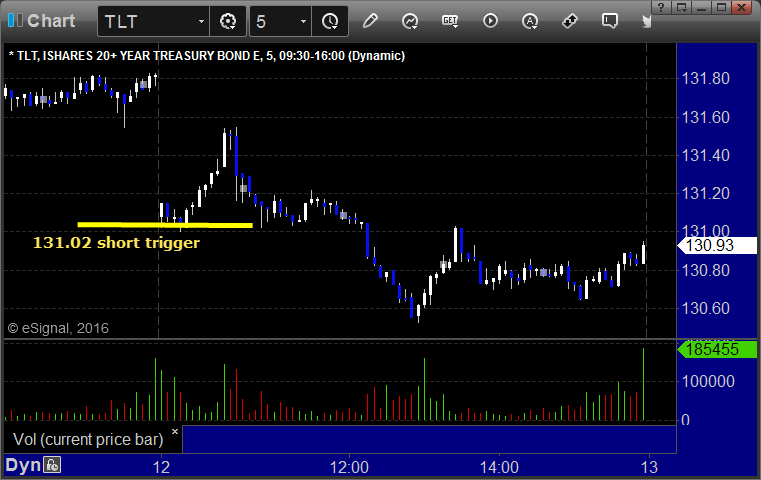761x480 pixels.
Task: Click the Dyn scaling label
Action: click(23, 465)
